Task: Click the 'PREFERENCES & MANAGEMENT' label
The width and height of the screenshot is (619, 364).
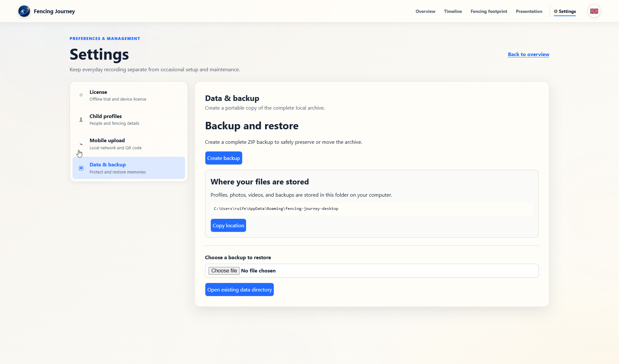Action: pyautogui.click(x=105, y=39)
